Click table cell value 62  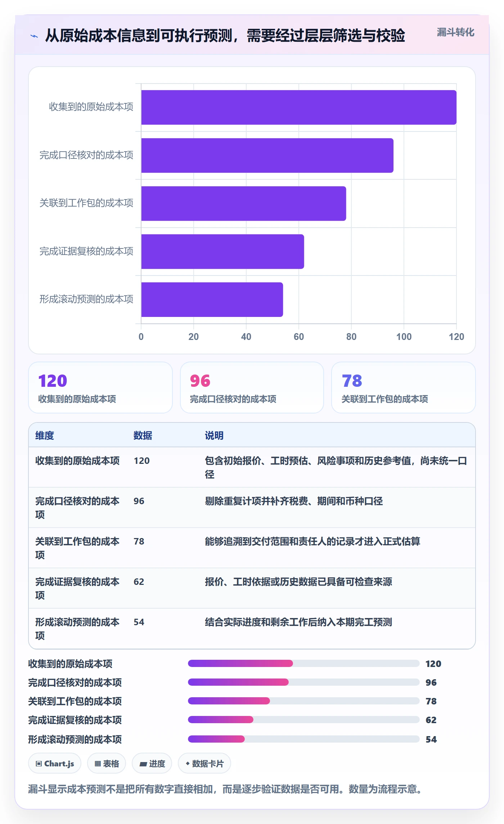139,582
